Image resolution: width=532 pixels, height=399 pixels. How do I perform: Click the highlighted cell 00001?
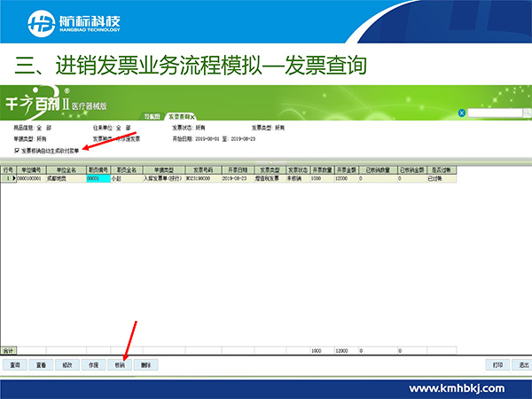98,178
